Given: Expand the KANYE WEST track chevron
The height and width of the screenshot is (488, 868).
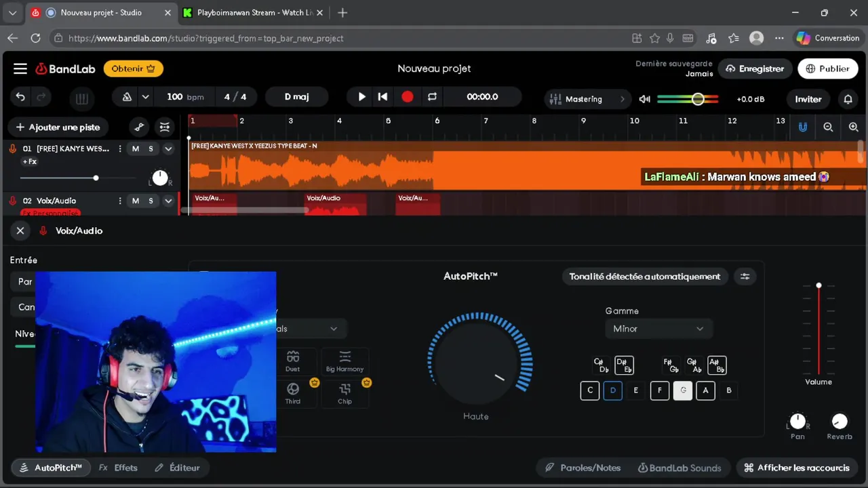Looking at the screenshot, I should 168,148.
